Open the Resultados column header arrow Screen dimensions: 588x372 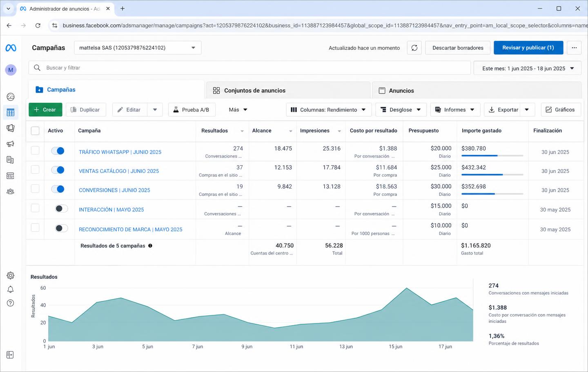(x=242, y=131)
